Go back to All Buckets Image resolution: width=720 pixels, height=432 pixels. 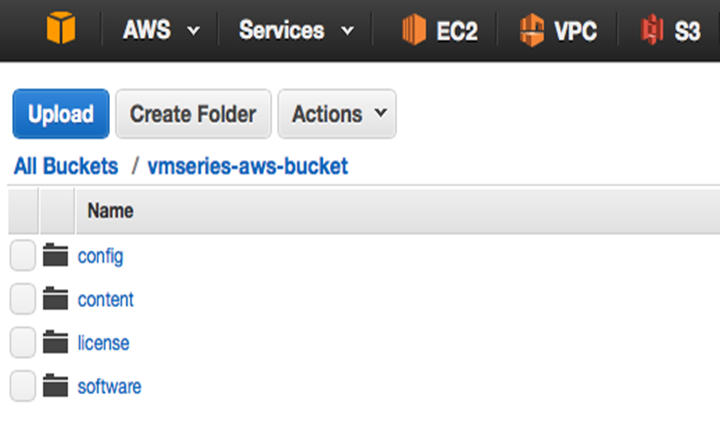click(66, 167)
